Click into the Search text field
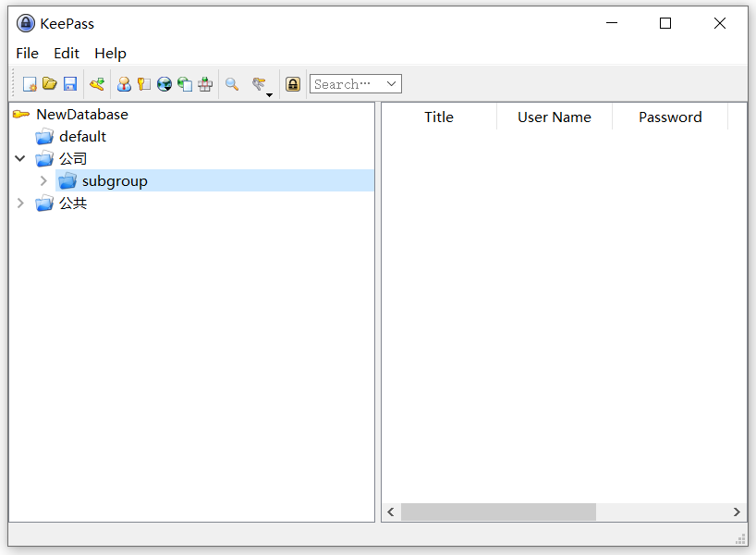The image size is (756, 555). (x=348, y=84)
